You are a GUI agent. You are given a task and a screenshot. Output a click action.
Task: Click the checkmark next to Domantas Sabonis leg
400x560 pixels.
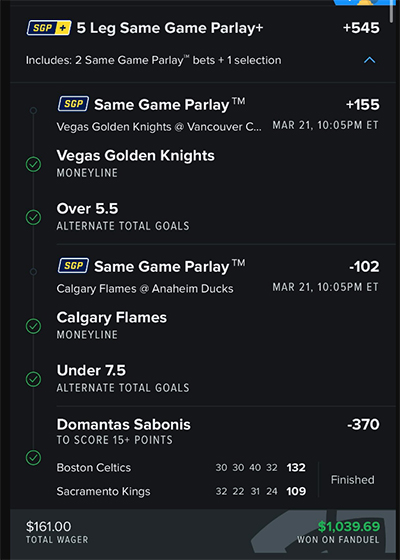click(33, 458)
